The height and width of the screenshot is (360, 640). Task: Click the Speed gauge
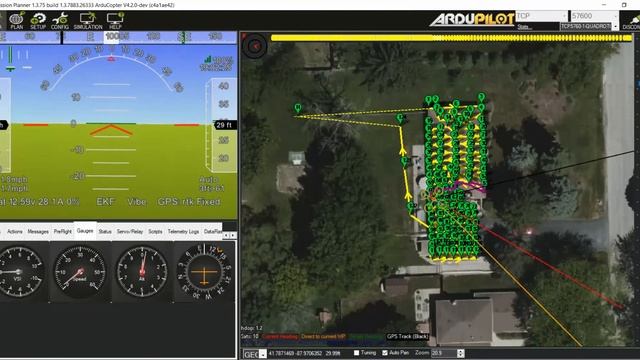click(80, 271)
